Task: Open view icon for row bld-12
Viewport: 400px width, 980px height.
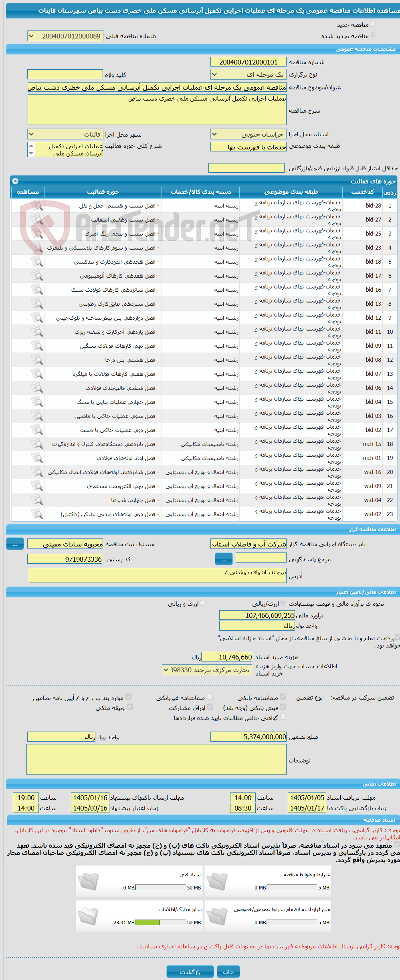Action: (x=37, y=318)
